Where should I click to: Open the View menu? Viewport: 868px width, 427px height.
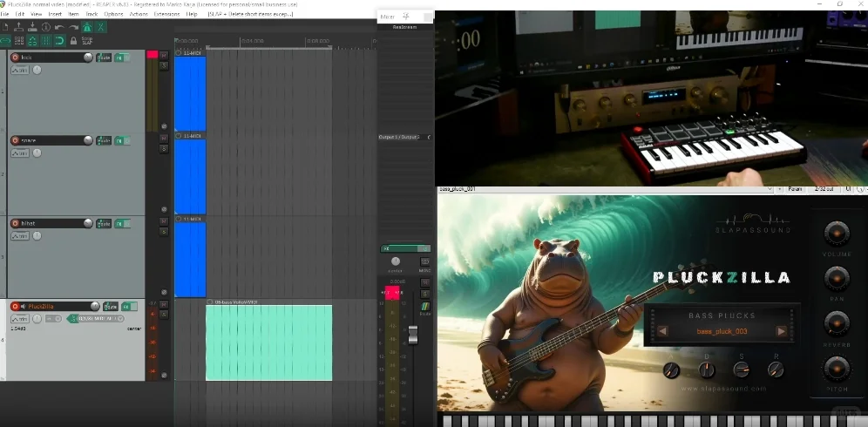point(37,14)
